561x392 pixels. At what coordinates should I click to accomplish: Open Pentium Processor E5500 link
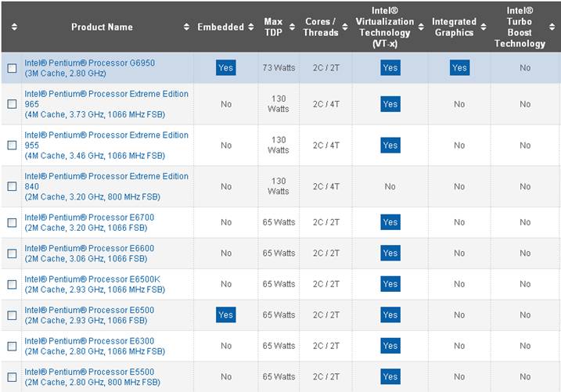tap(92, 377)
